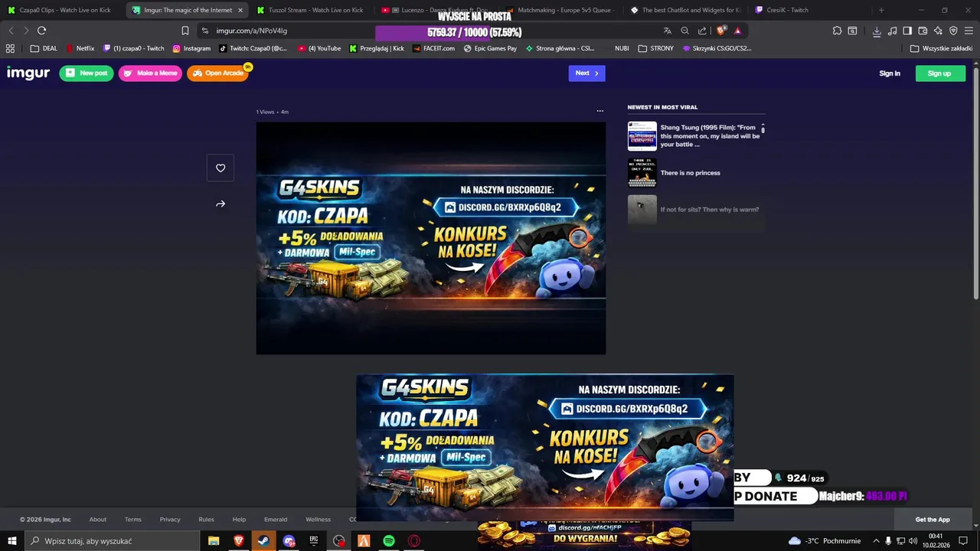980x551 pixels.
Task: Open site settings icon in address bar
Action: [x=204, y=31]
